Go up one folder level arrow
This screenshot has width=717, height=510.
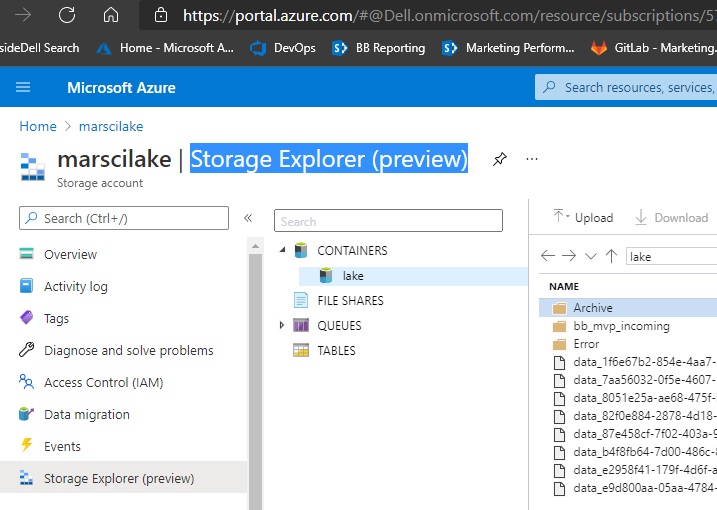[x=611, y=256]
